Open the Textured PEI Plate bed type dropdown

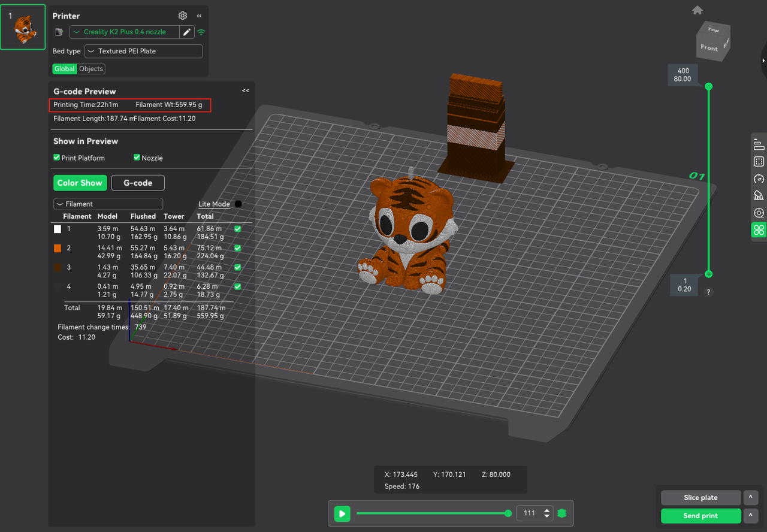tap(143, 52)
